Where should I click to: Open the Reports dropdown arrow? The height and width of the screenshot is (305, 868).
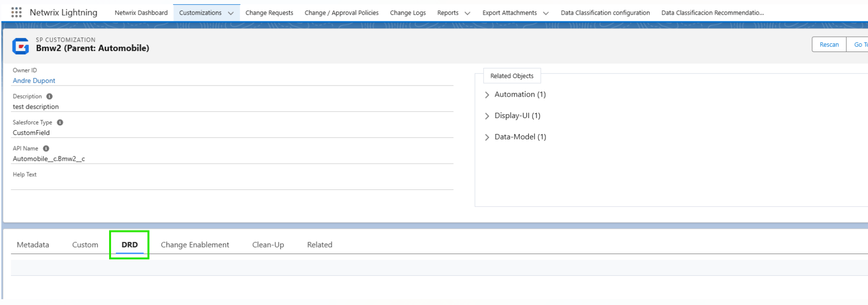[x=467, y=13]
